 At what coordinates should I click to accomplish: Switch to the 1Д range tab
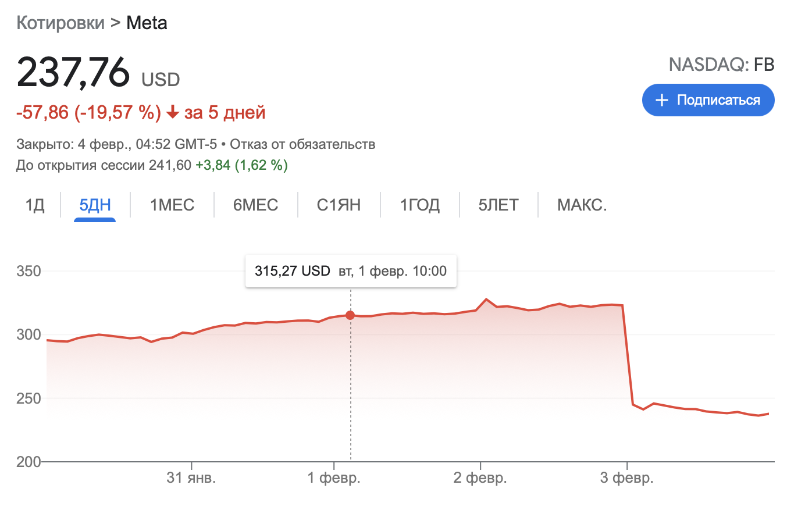(x=35, y=205)
